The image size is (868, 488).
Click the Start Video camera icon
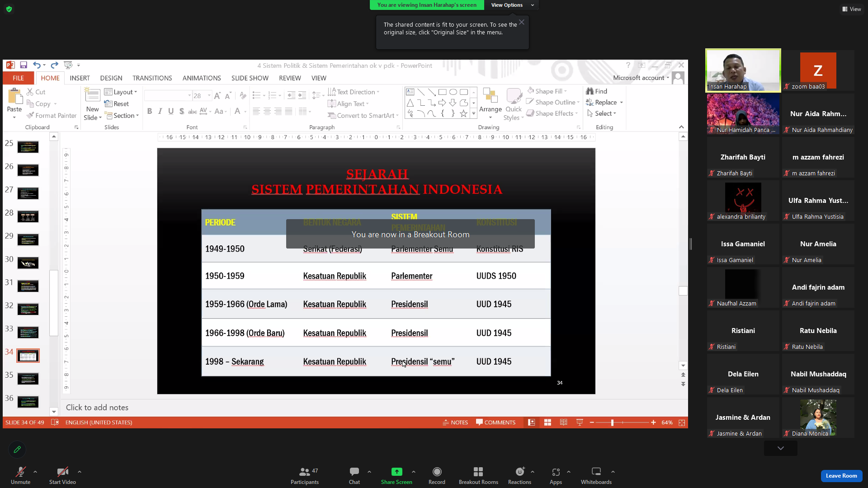point(62,472)
